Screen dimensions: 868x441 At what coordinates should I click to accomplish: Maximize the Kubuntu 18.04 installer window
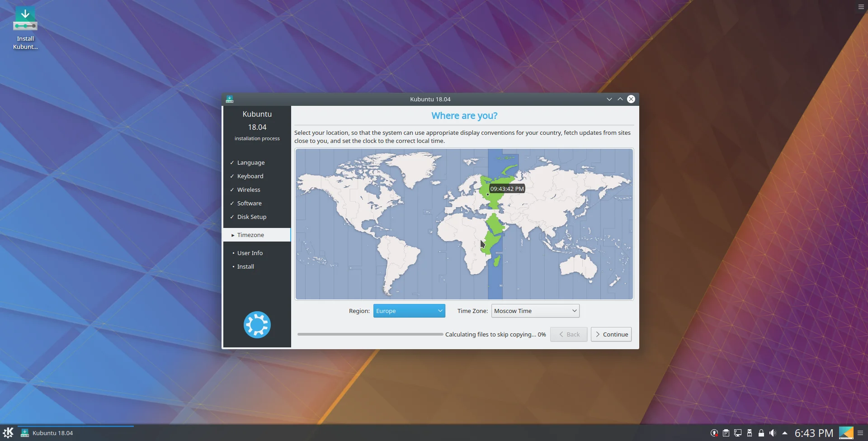[x=620, y=99]
